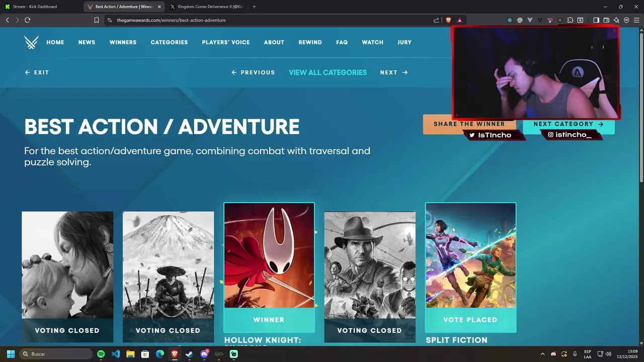Bookmark this page icon
The image size is (644, 362).
(x=97, y=20)
